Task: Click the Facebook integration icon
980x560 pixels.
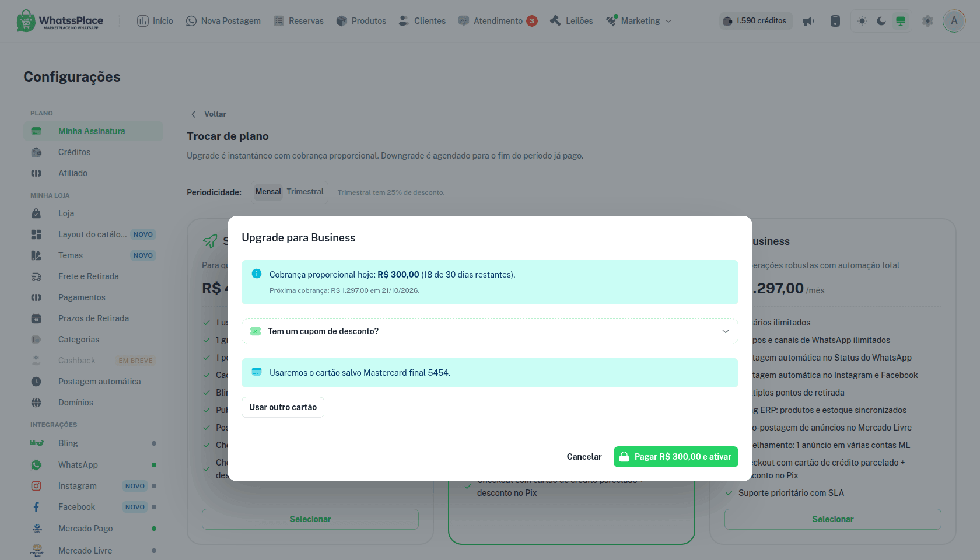Action: click(x=36, y=507)
